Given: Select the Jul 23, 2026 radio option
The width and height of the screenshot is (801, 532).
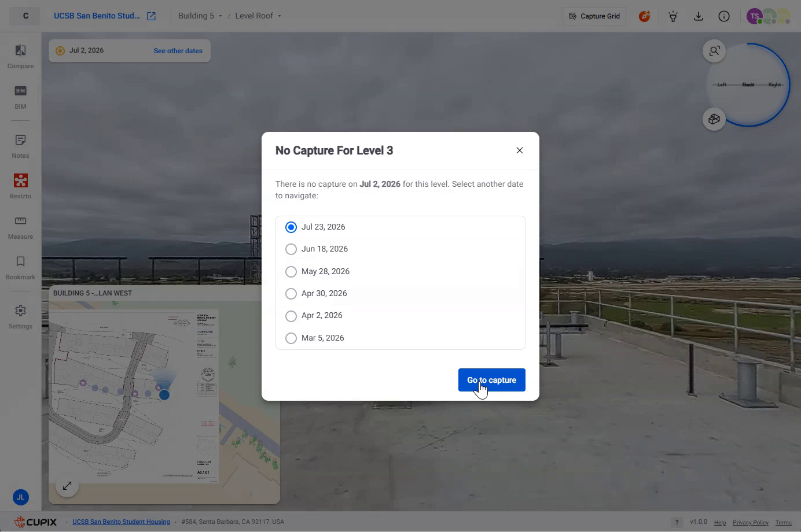Looking at the screenshot, I should (291, 227).
